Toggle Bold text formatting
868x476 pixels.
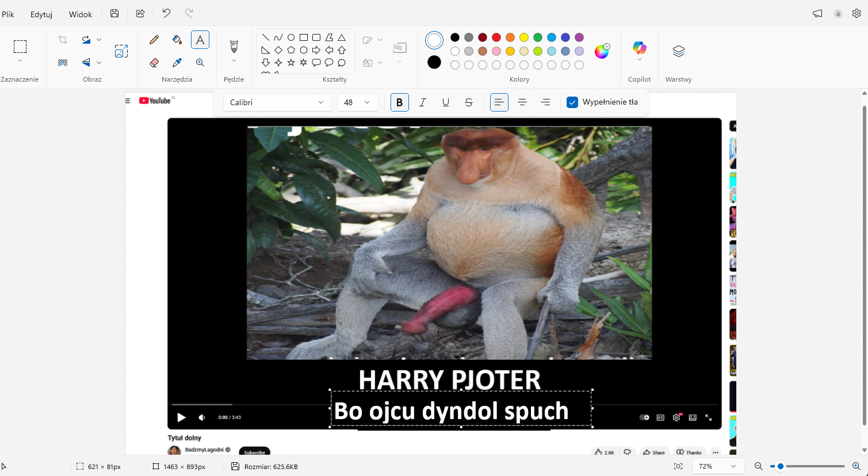(x=400, y=102)
